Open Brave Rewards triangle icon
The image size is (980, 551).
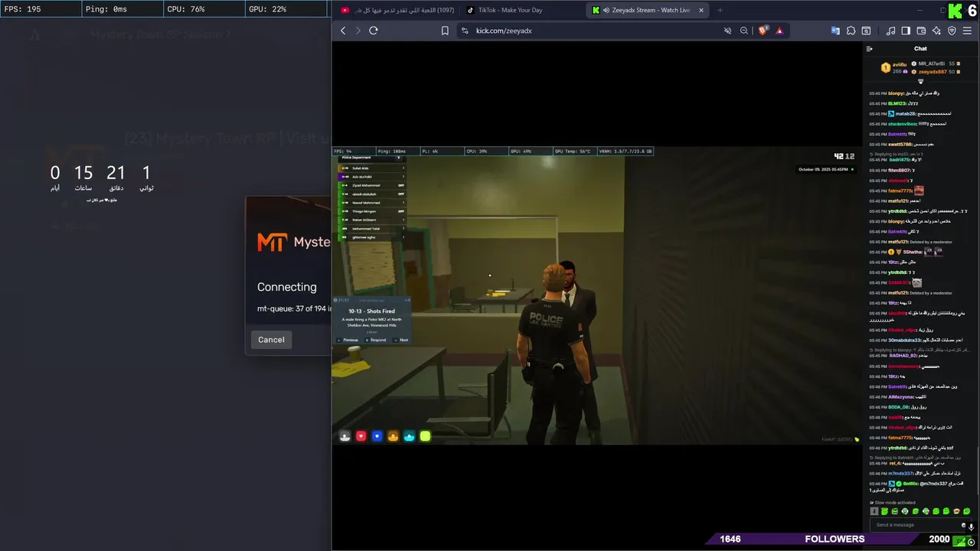pos(779,31)
